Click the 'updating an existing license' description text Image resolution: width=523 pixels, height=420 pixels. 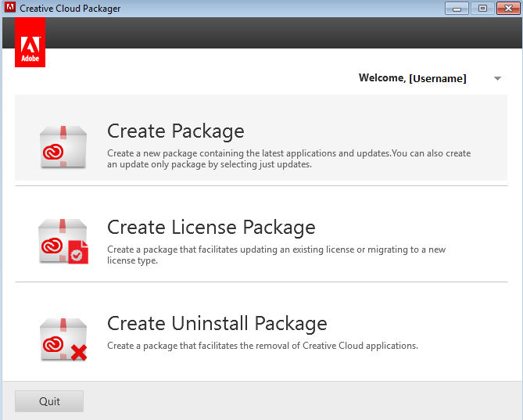click(276, 255)
